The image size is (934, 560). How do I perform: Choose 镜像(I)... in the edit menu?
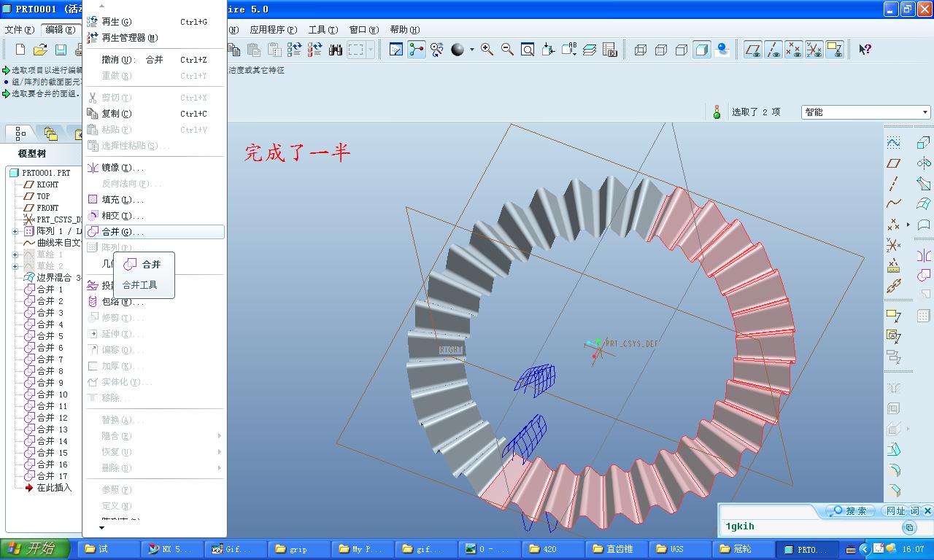[155, 168]
